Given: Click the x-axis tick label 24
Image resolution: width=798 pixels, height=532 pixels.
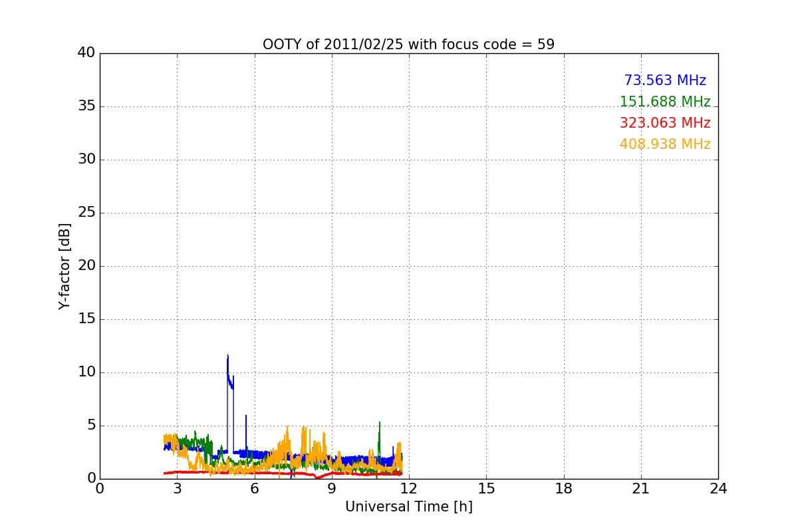Looking at the screenshot, I should 718,489.
